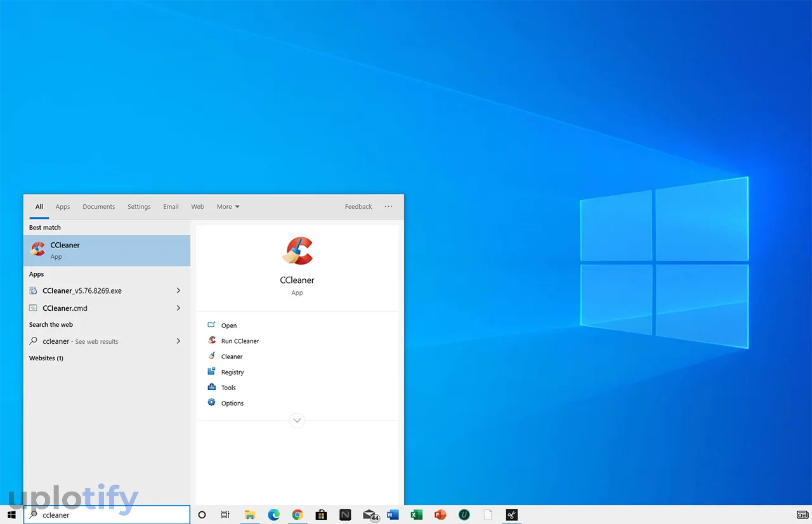Choose the Options jump list action
Viewport: 812px width, 524px height.
click(232, 403)
